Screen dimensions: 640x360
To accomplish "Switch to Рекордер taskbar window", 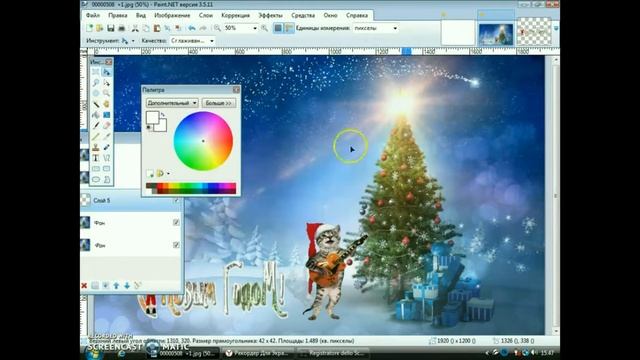I will click(259, 353).
